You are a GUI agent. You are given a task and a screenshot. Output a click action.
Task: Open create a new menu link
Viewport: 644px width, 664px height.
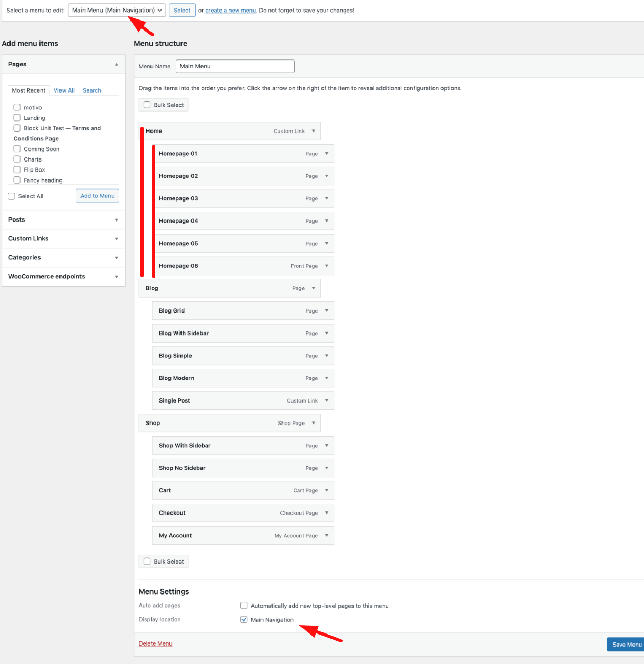pos(230,10)
